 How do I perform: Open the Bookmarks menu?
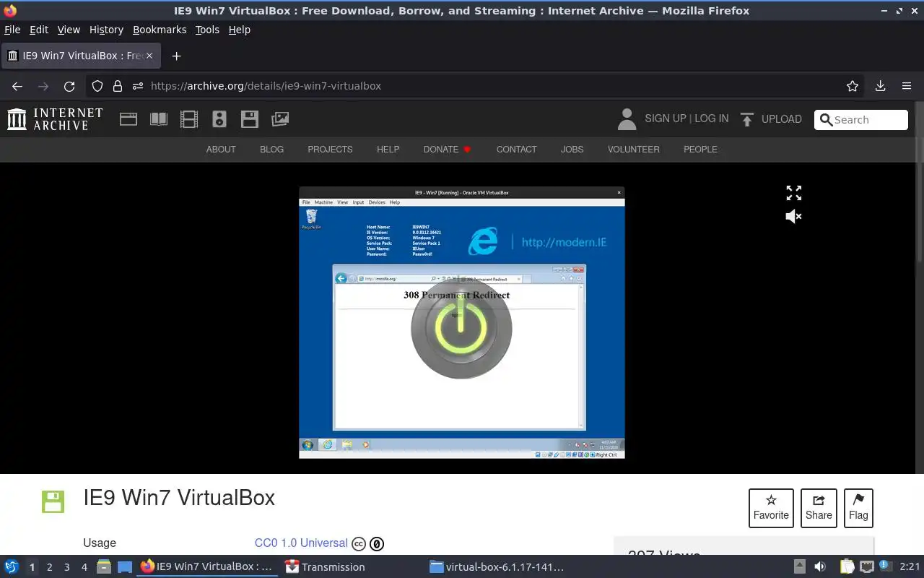click(160, 30)
